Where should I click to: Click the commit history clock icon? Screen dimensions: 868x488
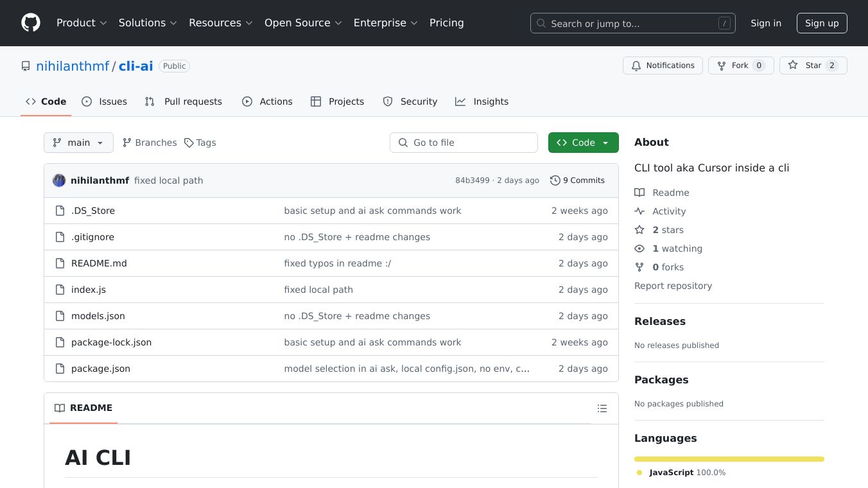pos(555,180)
